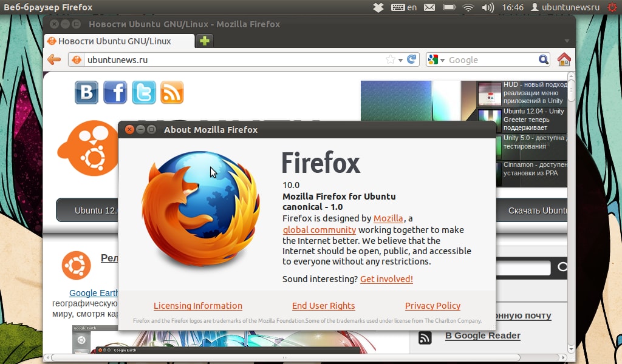Open the Google Earth article link
622x364 pixels.
click(x=94, y=293)
